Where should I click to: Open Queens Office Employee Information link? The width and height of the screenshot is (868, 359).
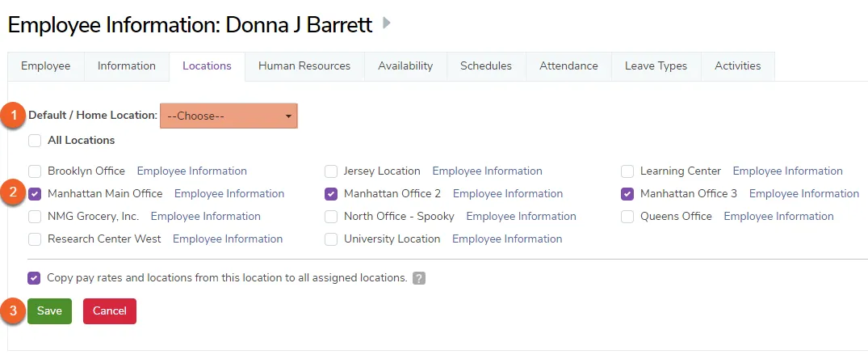click(x=779, y=217)
